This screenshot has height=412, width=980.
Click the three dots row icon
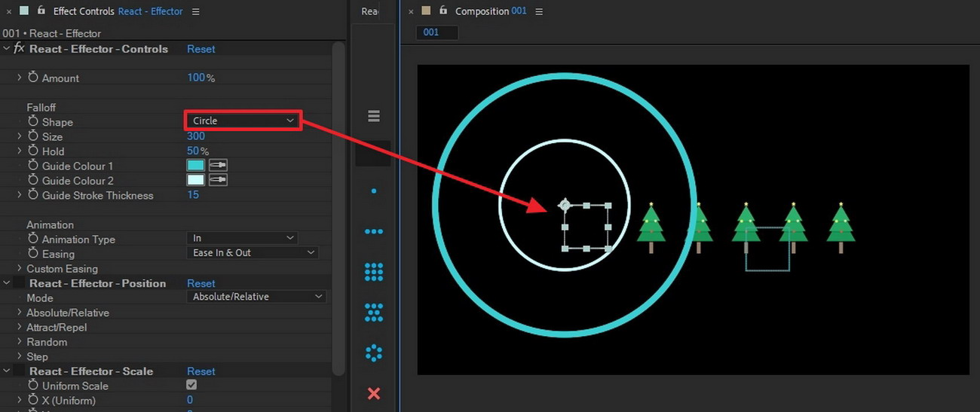(x=373, y=232)
